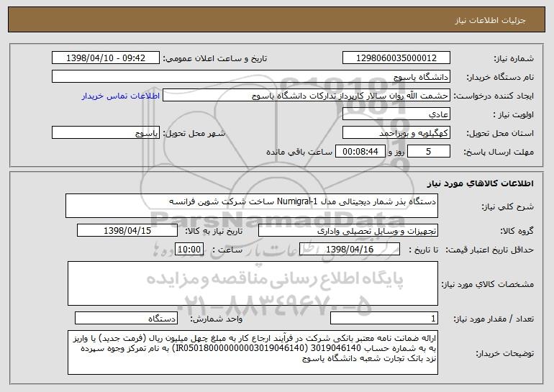Click the label ایجاد کننده درخواست

494,96
